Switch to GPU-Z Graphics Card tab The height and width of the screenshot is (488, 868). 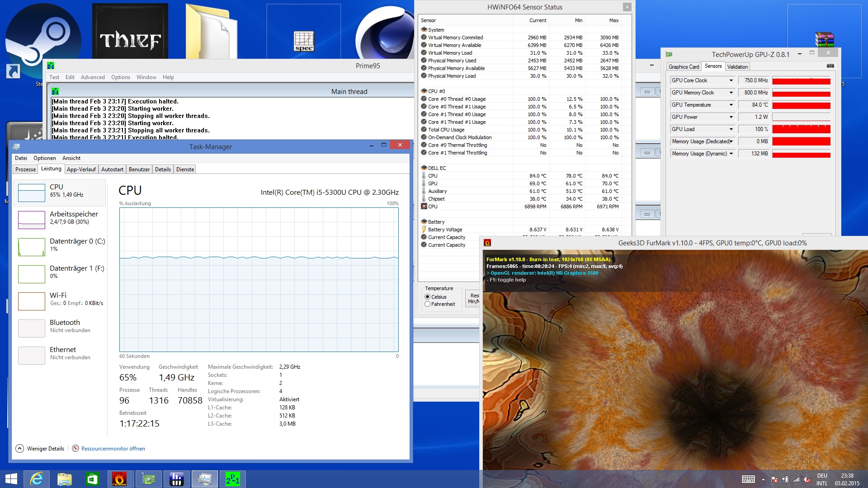coord(684,67)
